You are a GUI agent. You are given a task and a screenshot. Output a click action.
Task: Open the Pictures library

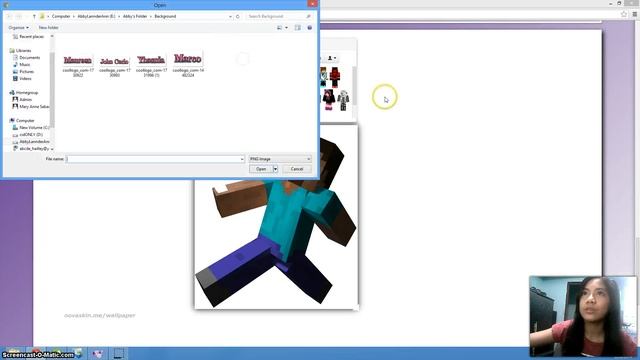click(24, 71)
